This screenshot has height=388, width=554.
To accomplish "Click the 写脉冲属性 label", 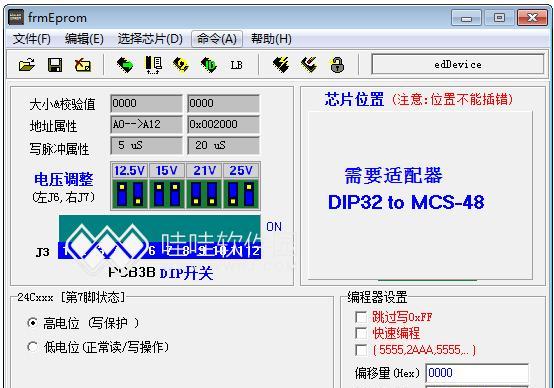I will click(x=59, y=149).
